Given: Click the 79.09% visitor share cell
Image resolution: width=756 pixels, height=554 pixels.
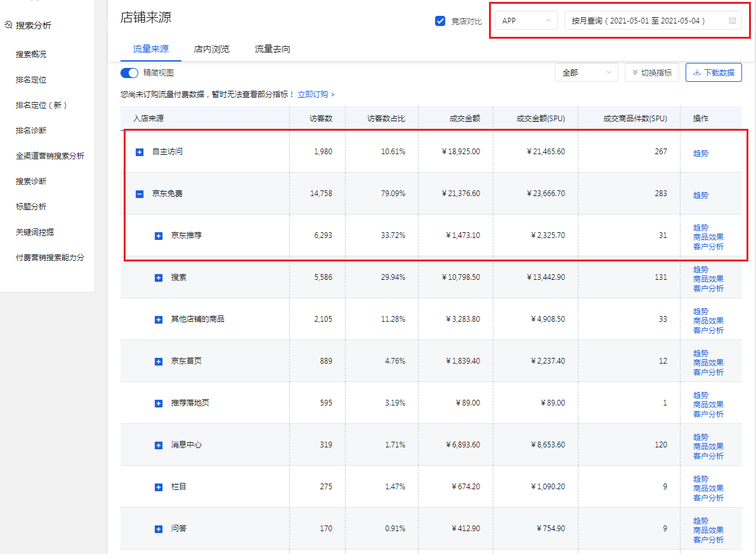Looking at the screenshot, I should [x=393, y=194].
